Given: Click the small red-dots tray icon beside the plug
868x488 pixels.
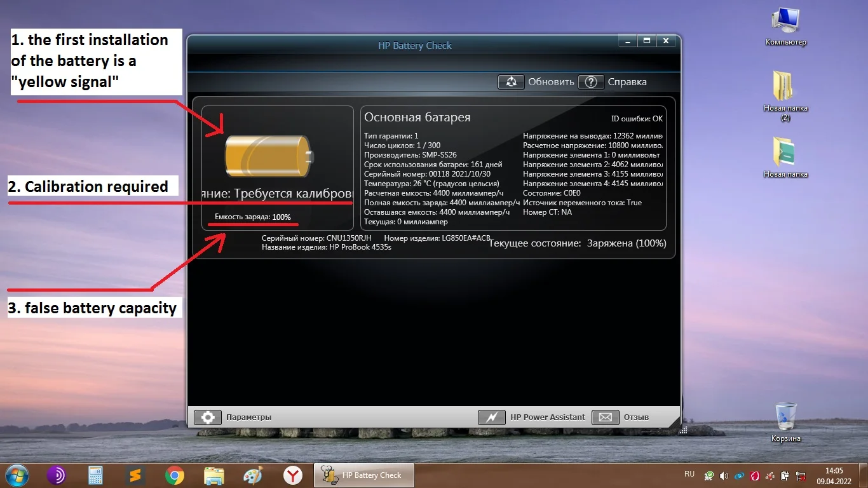Looking at the screenshot, I should [x=770, y=475].
